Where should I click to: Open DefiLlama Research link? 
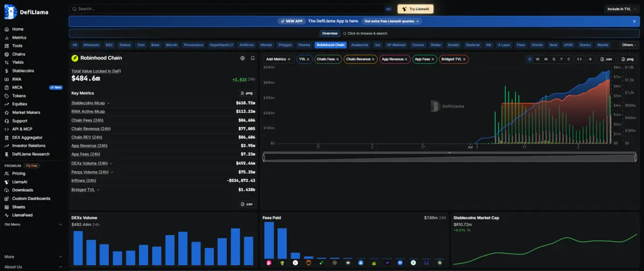pyautogui.click(x=27, y=154)
